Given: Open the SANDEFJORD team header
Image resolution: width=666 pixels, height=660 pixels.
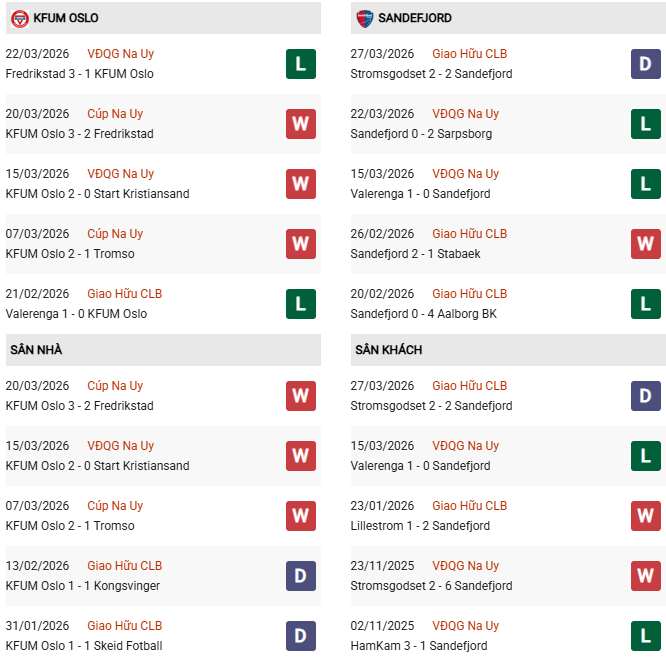Looking at the screenshot, I should pos(414,18).
